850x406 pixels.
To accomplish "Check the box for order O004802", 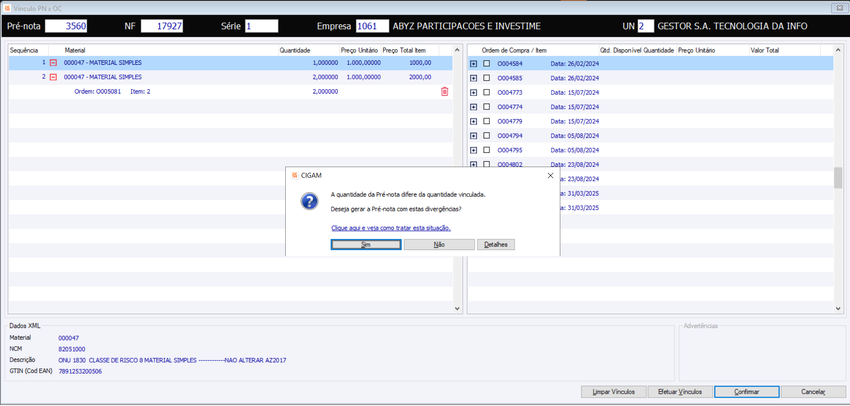I will [x=486, y=164].
